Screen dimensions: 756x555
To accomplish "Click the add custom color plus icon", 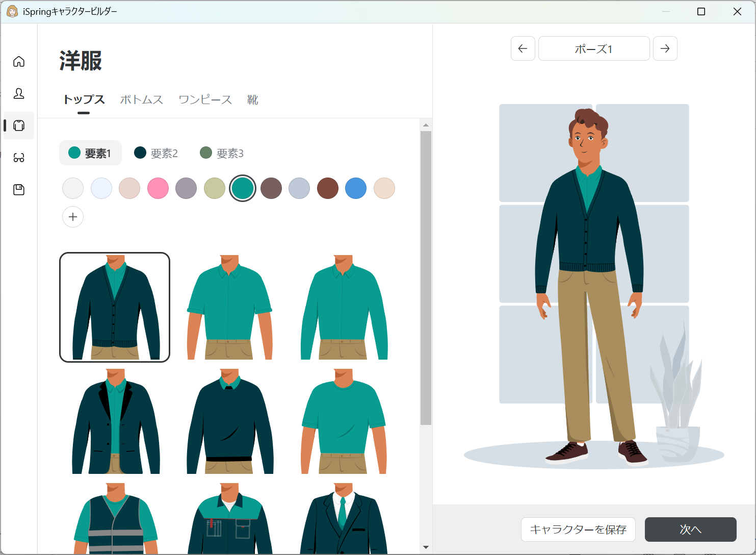I will 73,217.
